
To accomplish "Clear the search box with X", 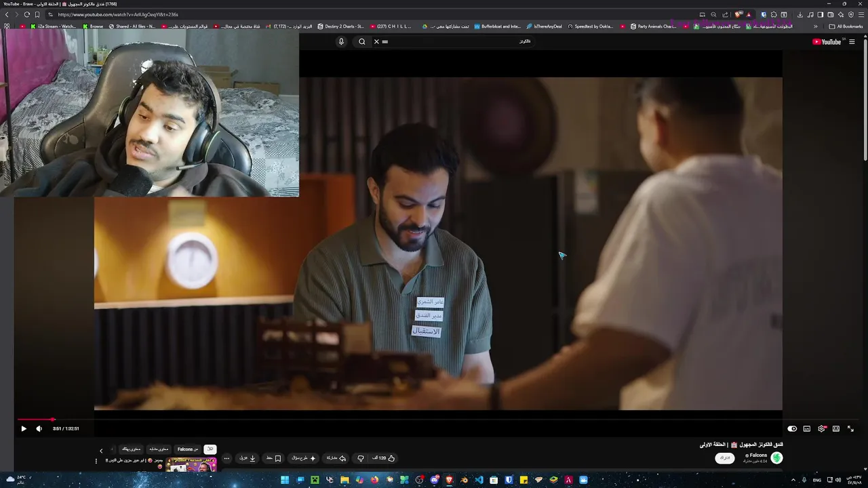I will click(x=377, y=41).
